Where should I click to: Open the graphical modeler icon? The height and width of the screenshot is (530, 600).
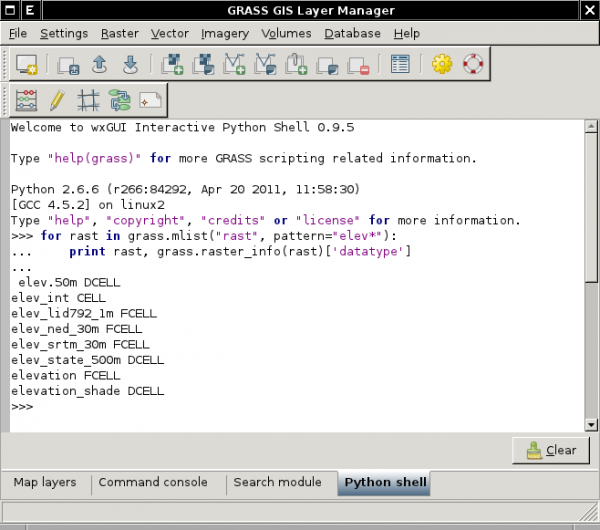119,100
